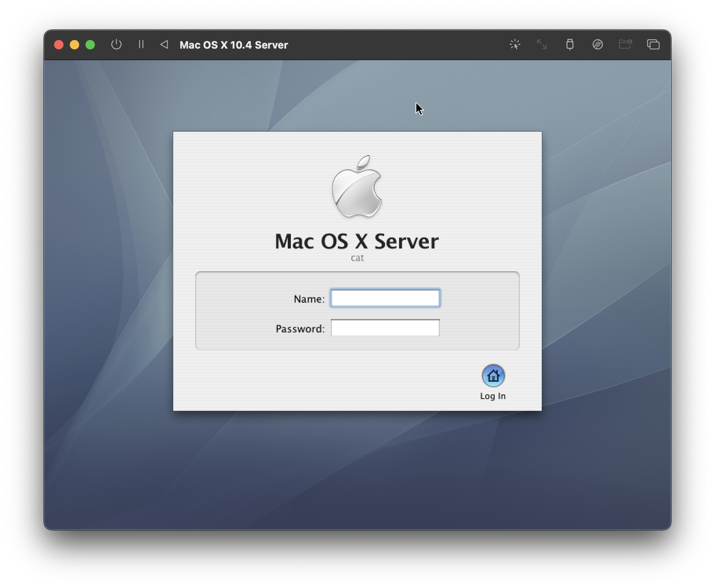The height and width of the screenshot is (588, 715).
Task: Click the windows overlay icon in toolbar
Action: point(653,45)
